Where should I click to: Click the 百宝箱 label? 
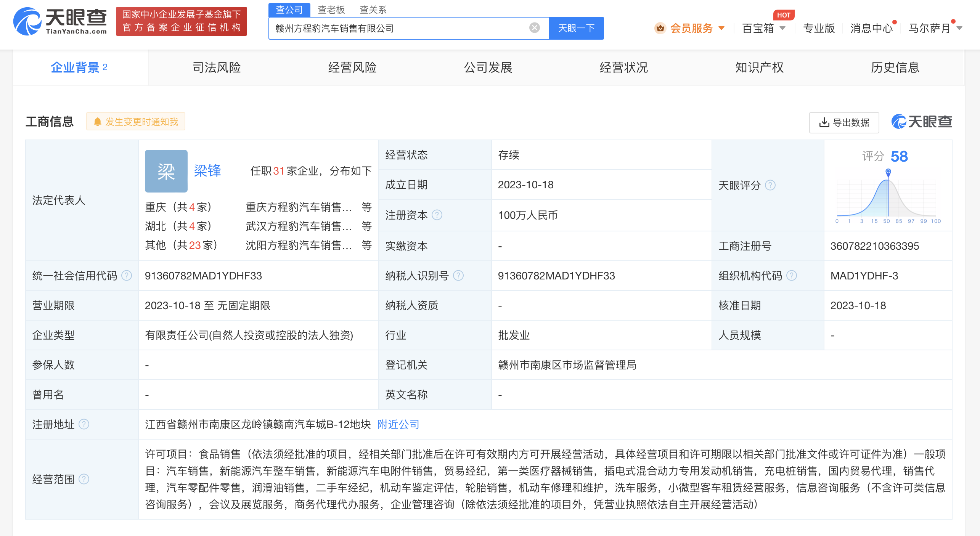click(758, 28)
